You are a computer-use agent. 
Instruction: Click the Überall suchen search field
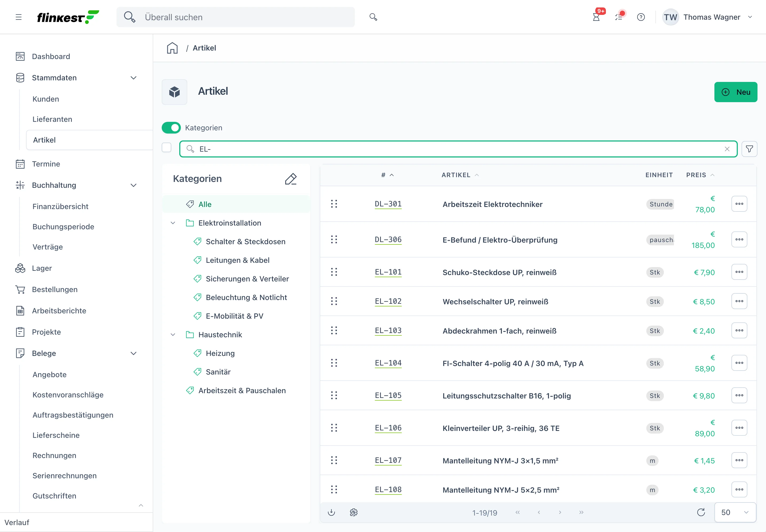click(x=235, y=17)
